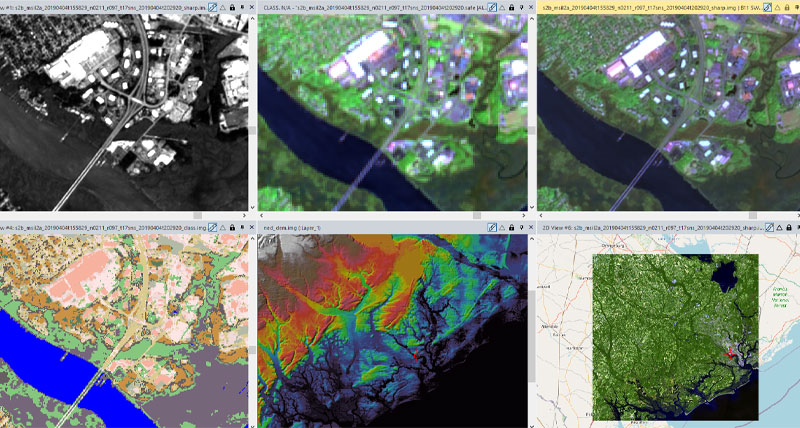Close the class.img classification view
The image size is (800, 428).
252,226
